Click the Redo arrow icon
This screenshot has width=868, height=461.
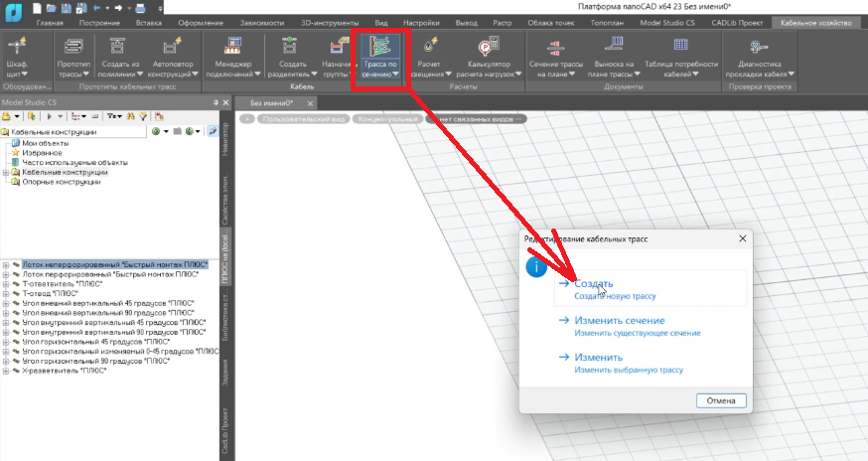pyautogui.click(x=118, y=8)
